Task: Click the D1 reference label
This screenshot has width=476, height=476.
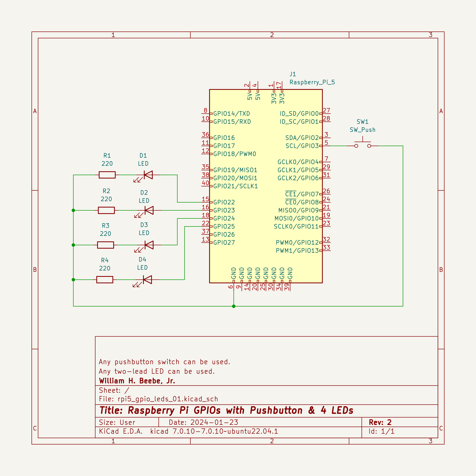Action: (143, 155)
